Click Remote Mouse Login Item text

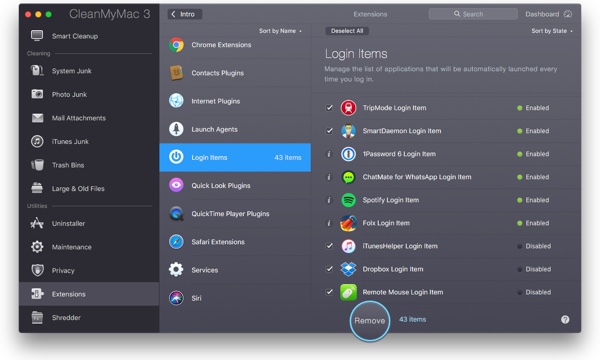click(x=403, y=292)
